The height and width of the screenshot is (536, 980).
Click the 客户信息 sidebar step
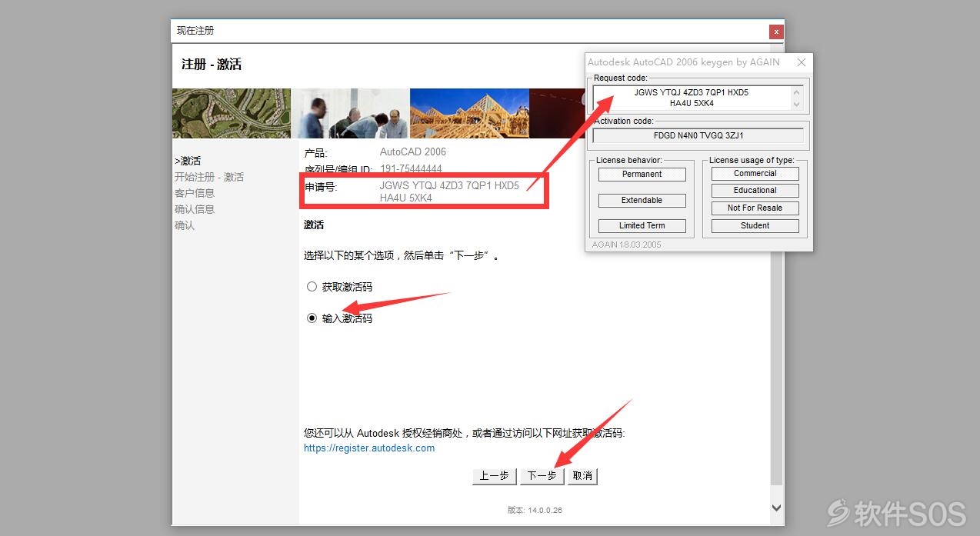point(195,193)
